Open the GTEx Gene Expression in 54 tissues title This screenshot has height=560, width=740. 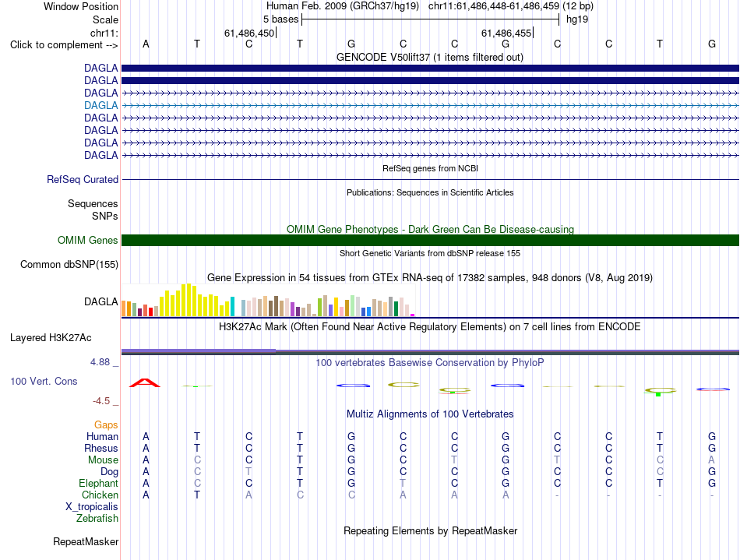(430, 277)
